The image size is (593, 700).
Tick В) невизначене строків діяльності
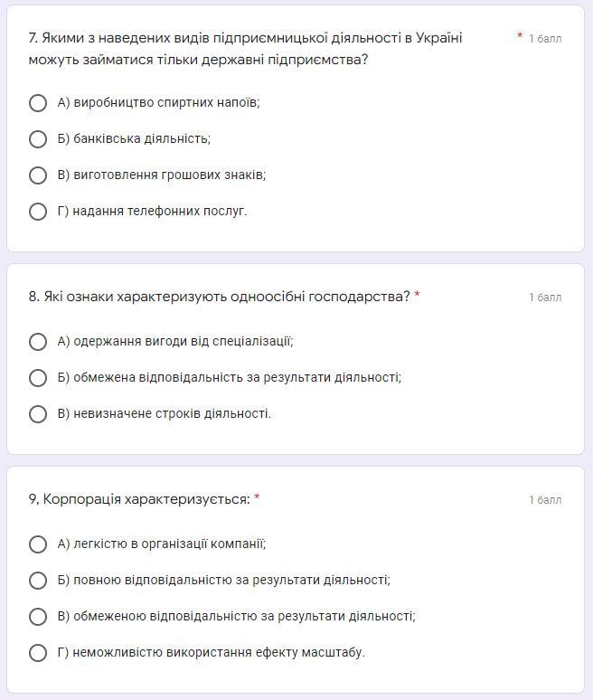(38, 414)
